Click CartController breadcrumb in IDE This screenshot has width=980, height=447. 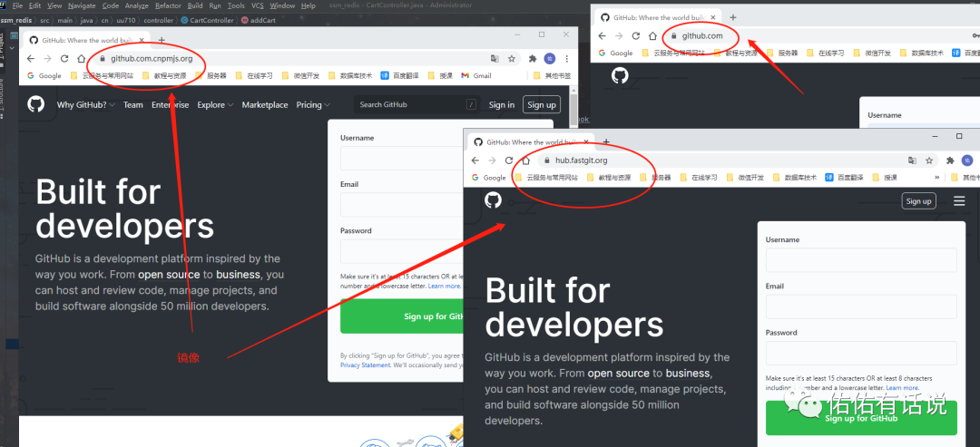tap(207, 20)
